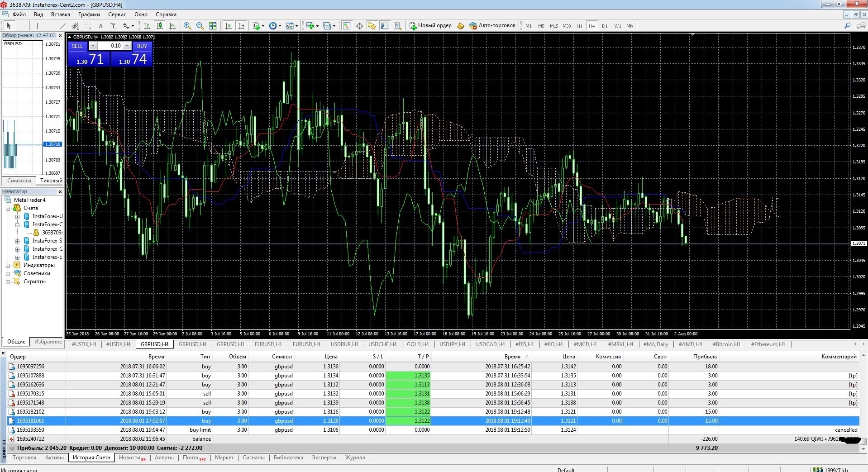Select the Text 'A' drawing tool
868x472 pixels.
click(100, 26)
